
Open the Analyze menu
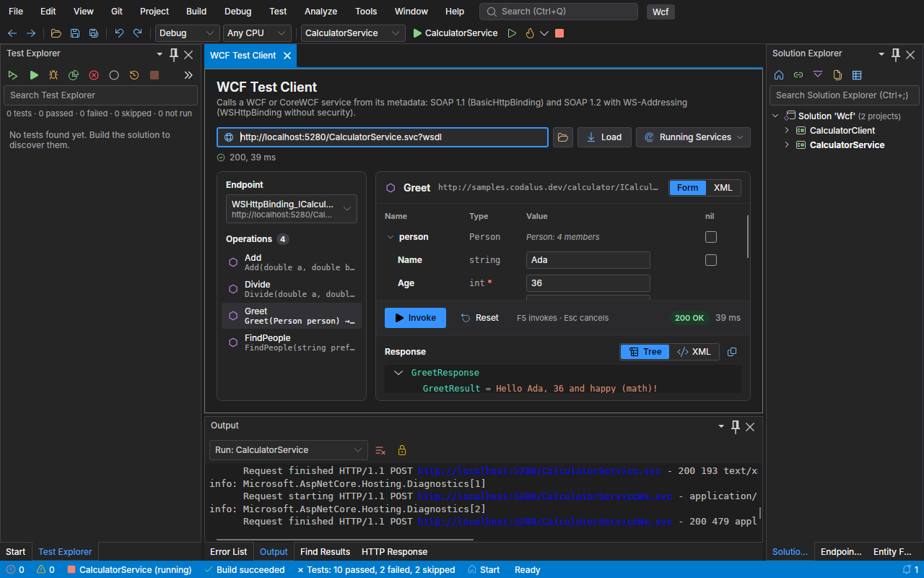[321, 12]
